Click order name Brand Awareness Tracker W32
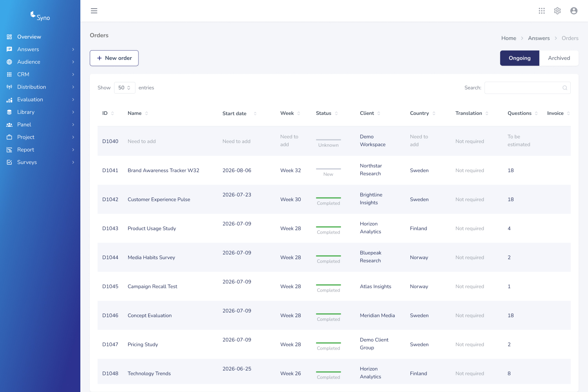The width and height of the screenshot is (588, 392). [163, 171]
